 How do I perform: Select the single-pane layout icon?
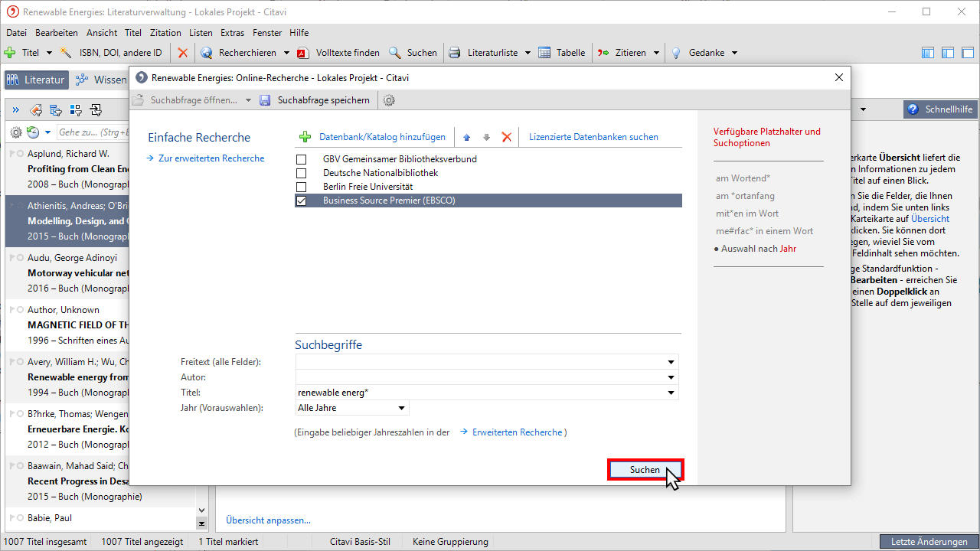(x=968, y=53)
